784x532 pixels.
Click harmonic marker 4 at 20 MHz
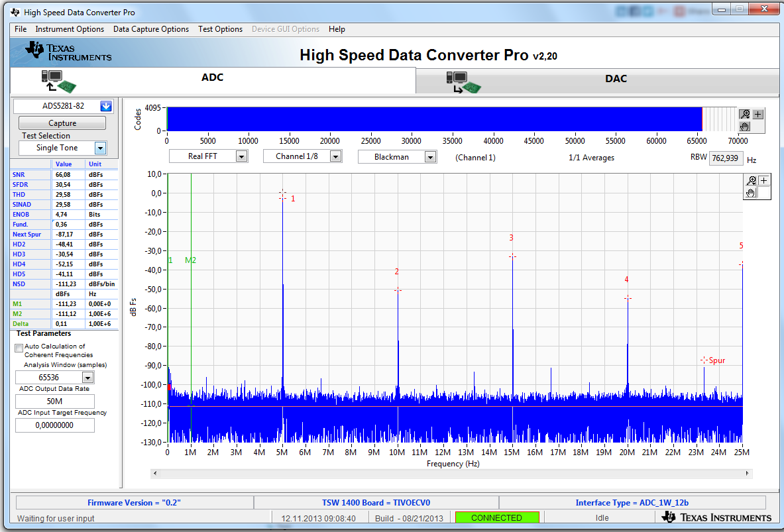point(628,299)
